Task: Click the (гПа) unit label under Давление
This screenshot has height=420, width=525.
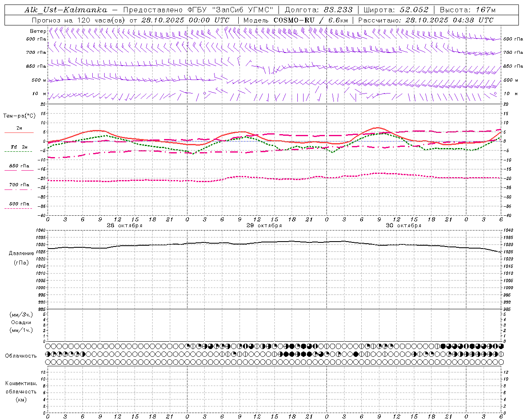Action: pyautogui.click(x=21, y=262)
